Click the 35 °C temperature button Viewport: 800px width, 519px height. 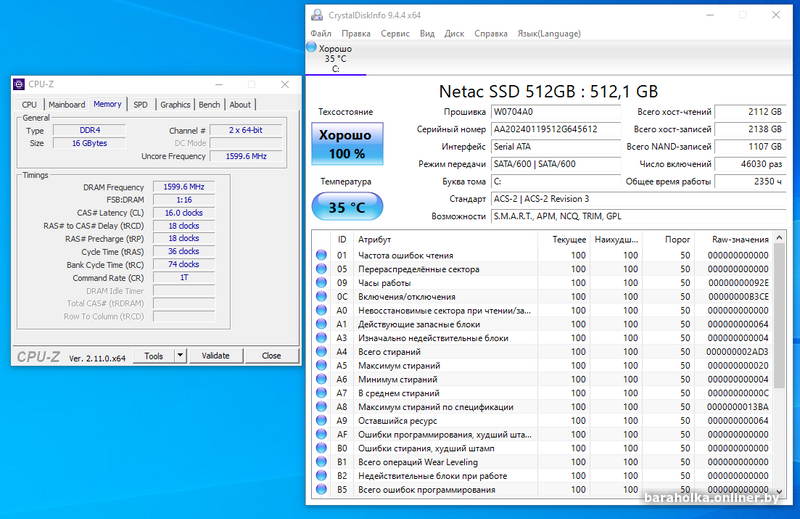coord(347,207)
